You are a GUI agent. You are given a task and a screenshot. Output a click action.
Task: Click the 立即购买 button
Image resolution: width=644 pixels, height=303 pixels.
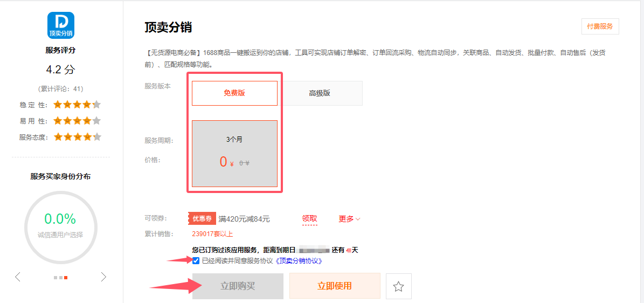238,286
